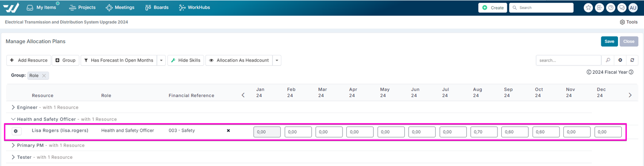Image resolution: width=644 pixels, height=166 pixels.
Task: Open favorites star icon
Action: (x=588, y=8)
